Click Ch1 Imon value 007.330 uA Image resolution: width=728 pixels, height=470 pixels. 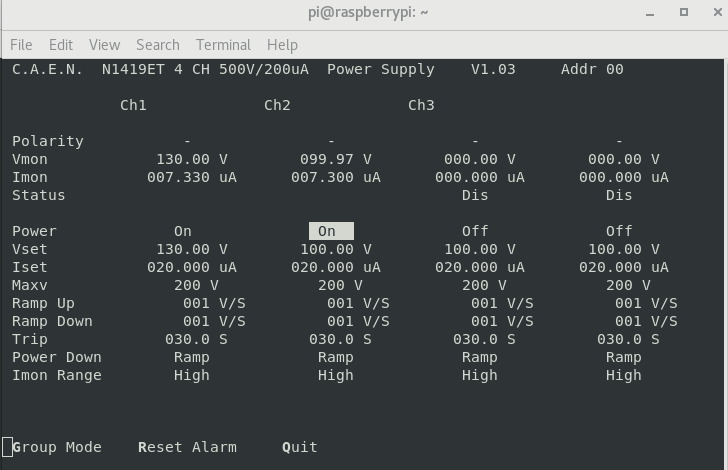tap(192, 177)
